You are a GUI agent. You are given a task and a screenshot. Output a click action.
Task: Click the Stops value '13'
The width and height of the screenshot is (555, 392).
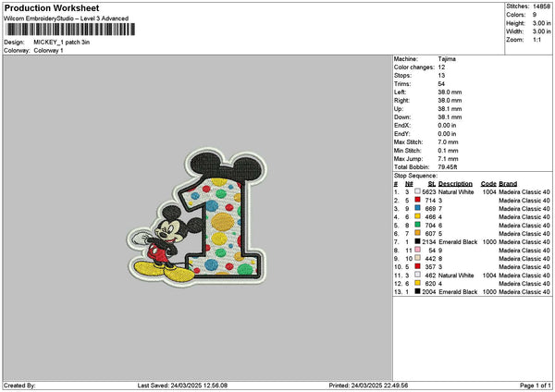(x=441, y=76)
